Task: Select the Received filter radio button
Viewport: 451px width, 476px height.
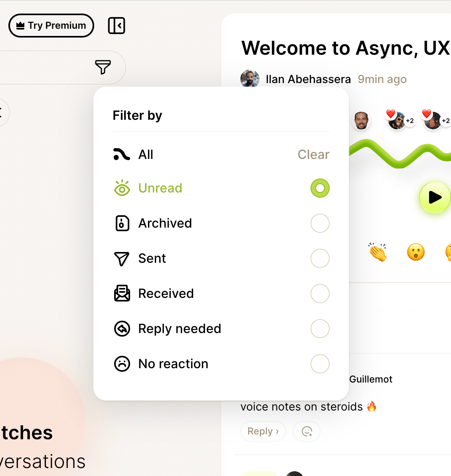Action: pos(320,294)
